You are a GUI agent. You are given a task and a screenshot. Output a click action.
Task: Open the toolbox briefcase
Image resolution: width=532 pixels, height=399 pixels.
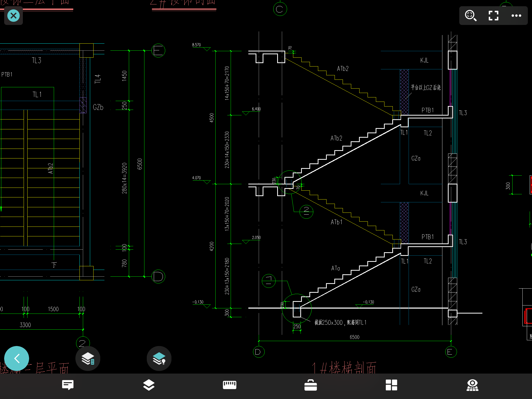tap(311, 385)
